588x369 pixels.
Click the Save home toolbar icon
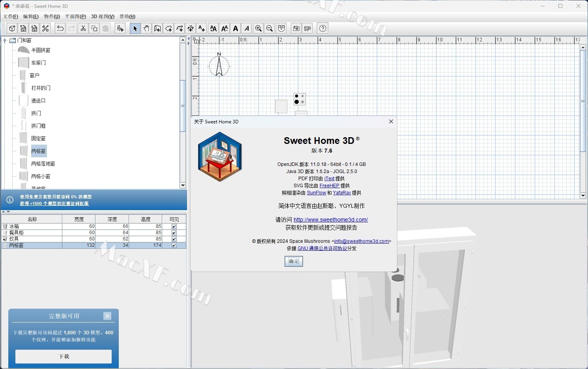[x=34, y=28]
